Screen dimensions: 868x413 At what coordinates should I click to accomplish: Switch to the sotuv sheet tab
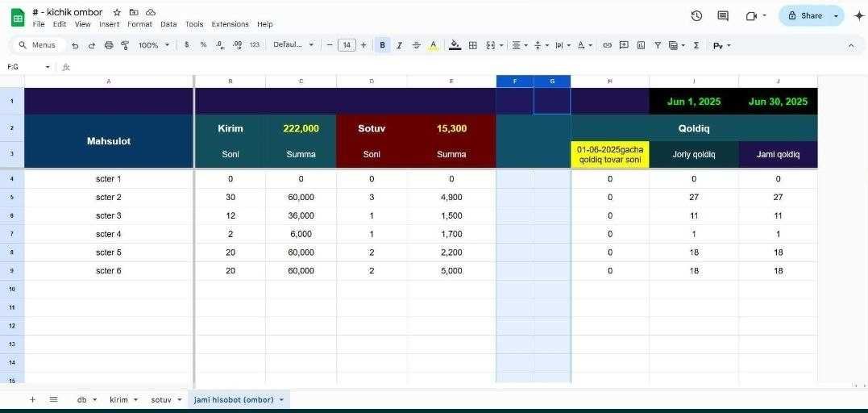coord(161,400)
